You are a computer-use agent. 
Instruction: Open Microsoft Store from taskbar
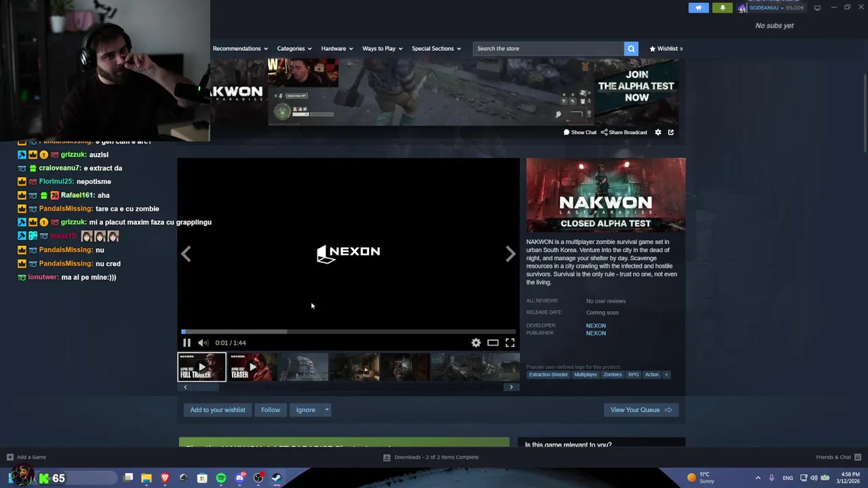(202, 479)
